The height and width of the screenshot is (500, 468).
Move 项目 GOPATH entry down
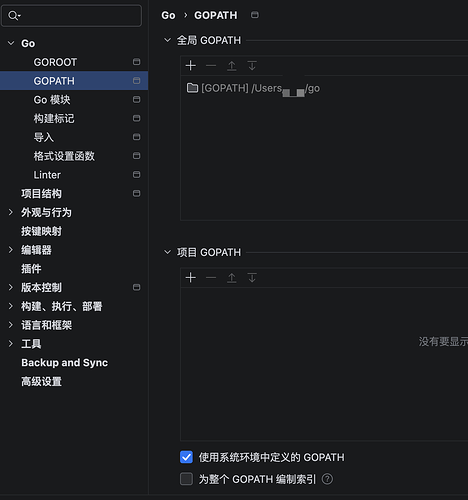pos(252,278)
